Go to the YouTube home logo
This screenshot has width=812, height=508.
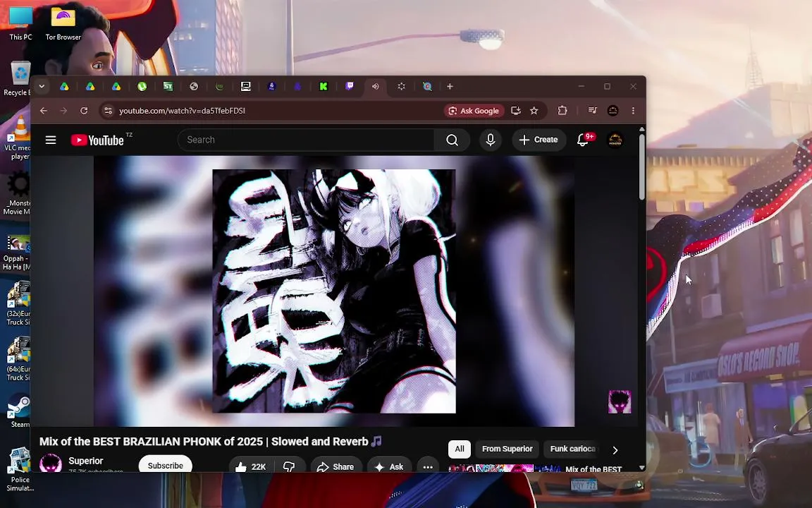(x=98, y=140)
